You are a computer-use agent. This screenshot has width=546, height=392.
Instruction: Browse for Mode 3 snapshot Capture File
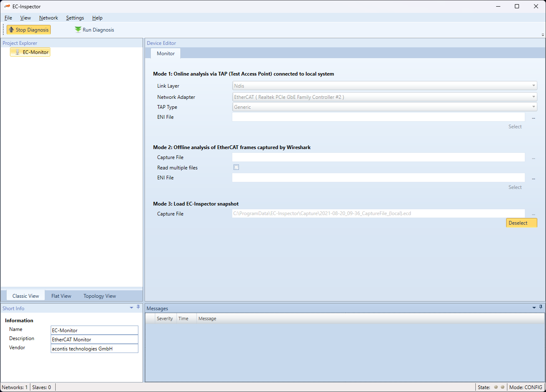tap(533, 214)
